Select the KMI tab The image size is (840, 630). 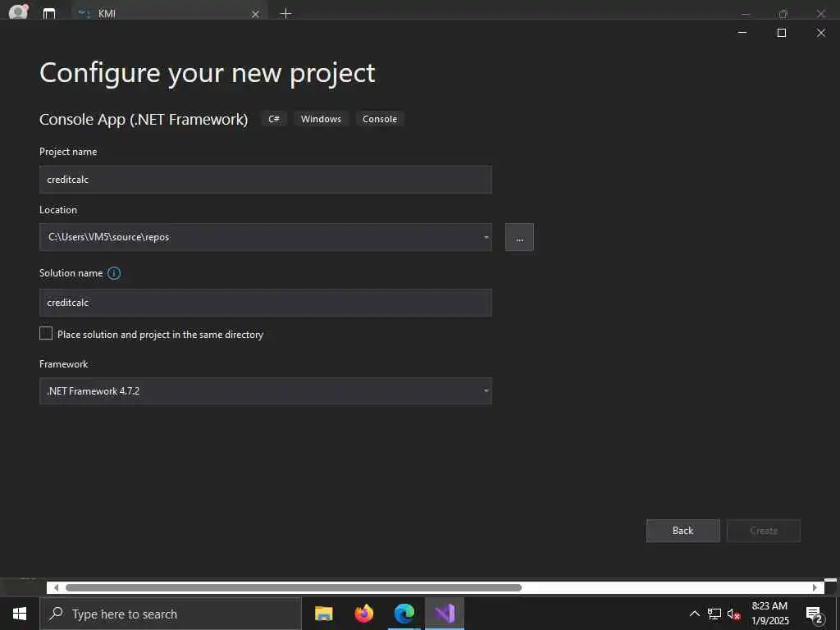pos(169,13)
